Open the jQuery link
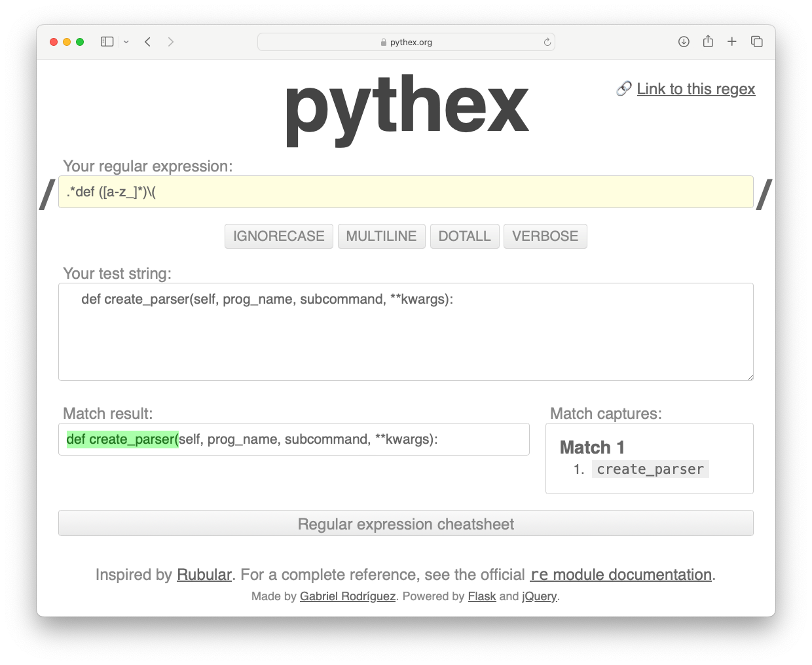Image resolution: width=812 pixels, height=665 pixels. 539,596
